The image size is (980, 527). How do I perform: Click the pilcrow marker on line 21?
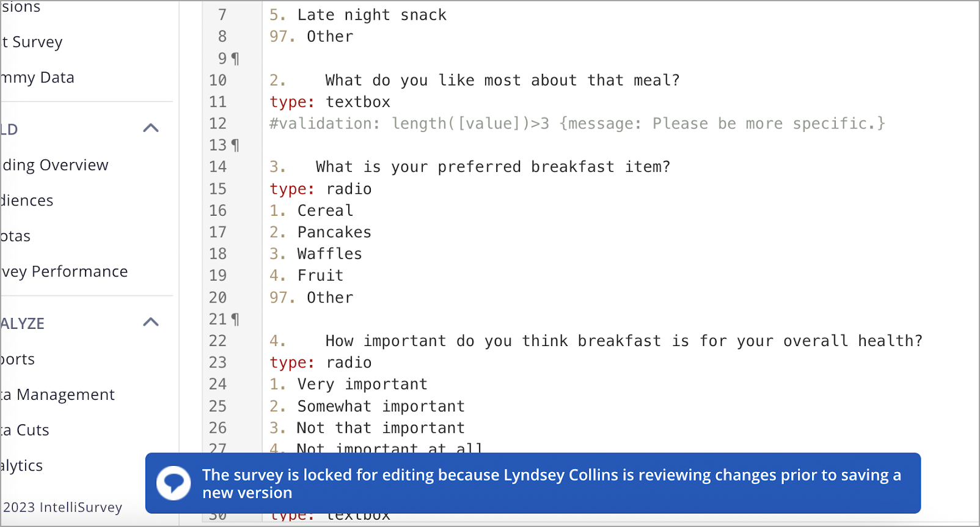pyautogui.click(x=236, y=320)
